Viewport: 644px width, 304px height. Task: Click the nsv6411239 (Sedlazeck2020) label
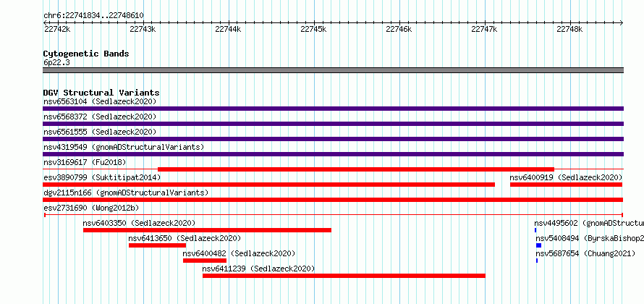click(x=259, y=269)
